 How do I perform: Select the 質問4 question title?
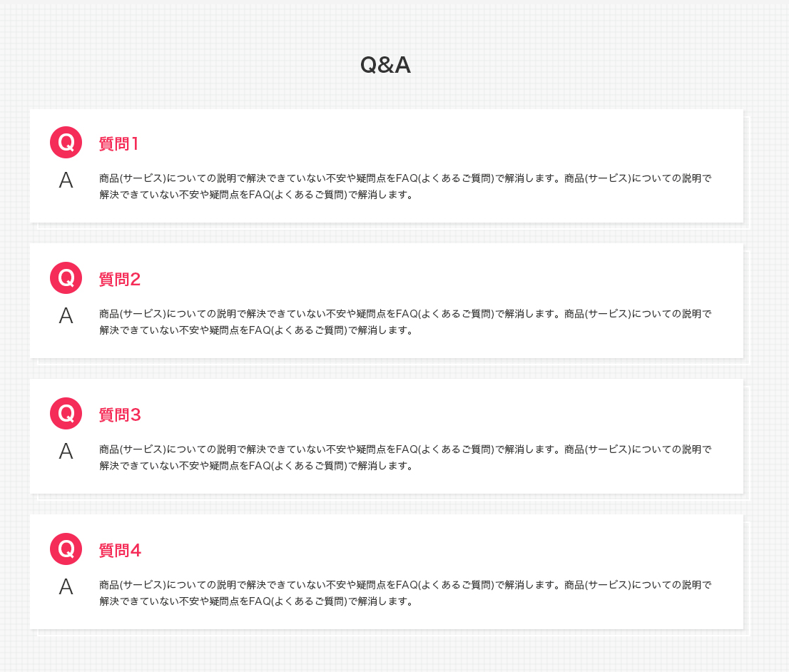[120, 550]
